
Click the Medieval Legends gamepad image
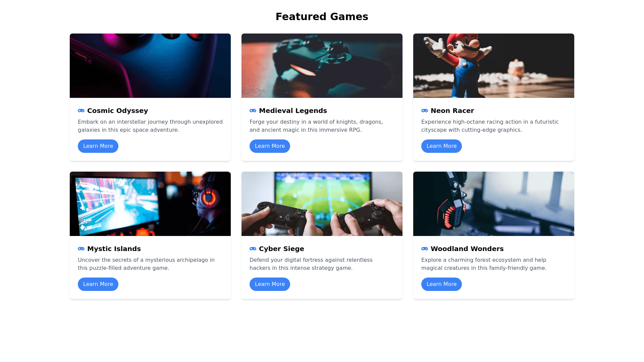point(322,66)
